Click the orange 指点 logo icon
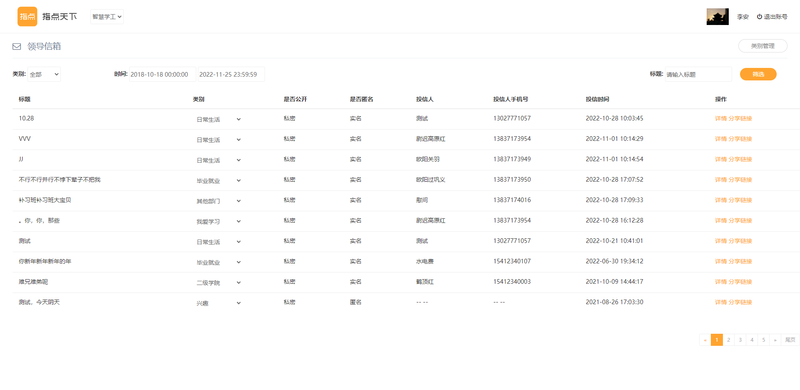Image resolution: width=800 pixels, height=390 pixels. tap(27, 16)
